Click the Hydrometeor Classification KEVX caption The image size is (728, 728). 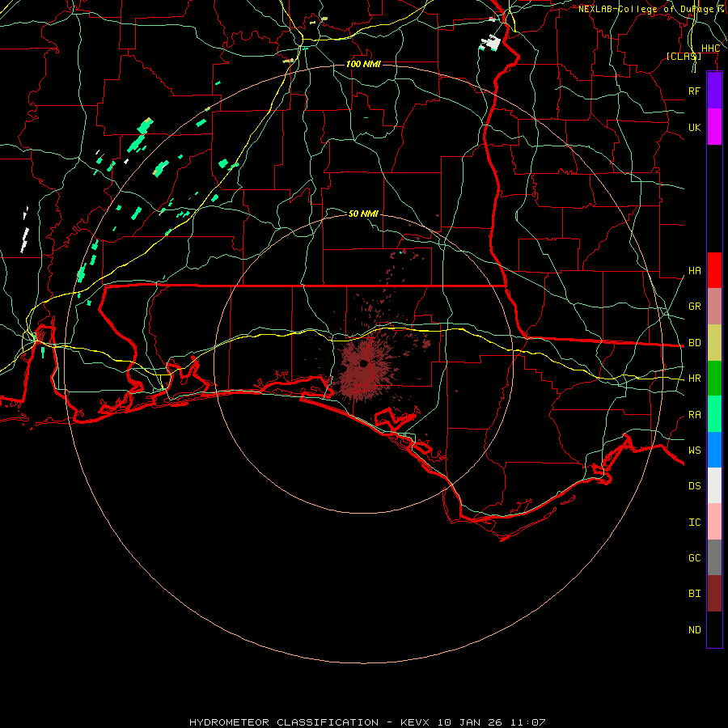pos(367,722)
